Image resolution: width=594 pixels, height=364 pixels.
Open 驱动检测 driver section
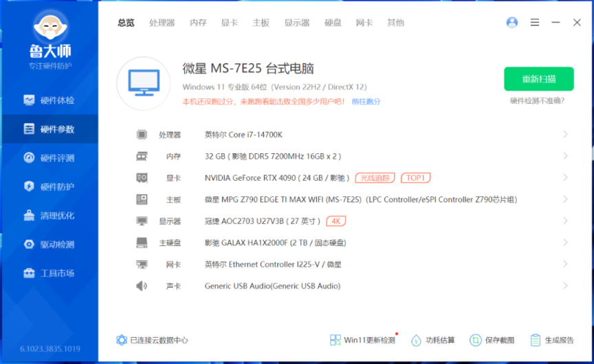point(49,244)
